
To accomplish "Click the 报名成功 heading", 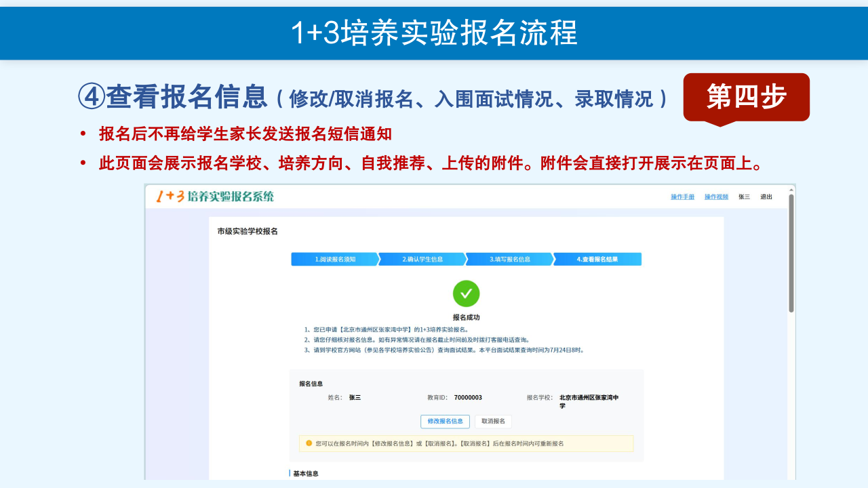I will tap(467, 317).
